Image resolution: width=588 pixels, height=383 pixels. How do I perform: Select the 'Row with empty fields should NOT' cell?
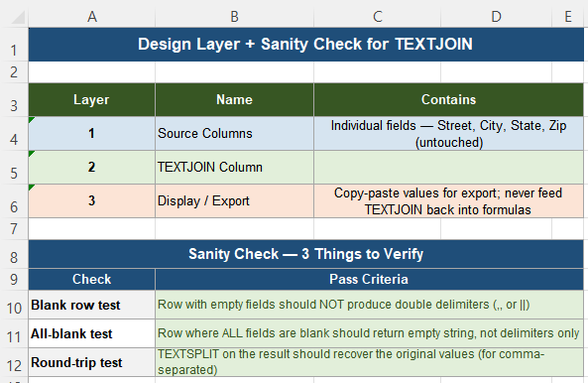[x=370, y=305]
